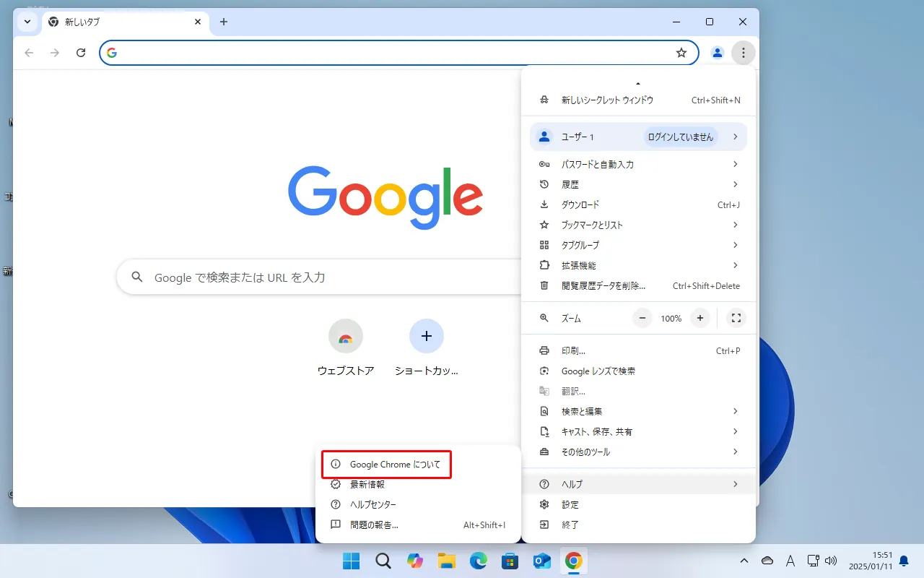Screen dimensions: 924x578
Task: Select 印刷... from the menu
Action: coord(638,350)
